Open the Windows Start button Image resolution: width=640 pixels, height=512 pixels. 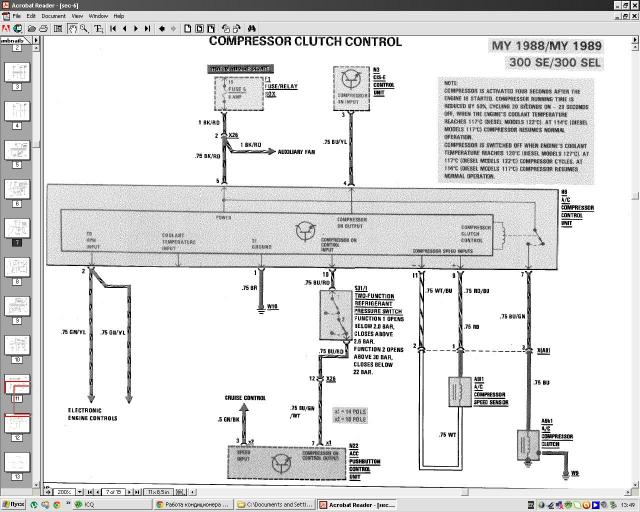point(13,505)
